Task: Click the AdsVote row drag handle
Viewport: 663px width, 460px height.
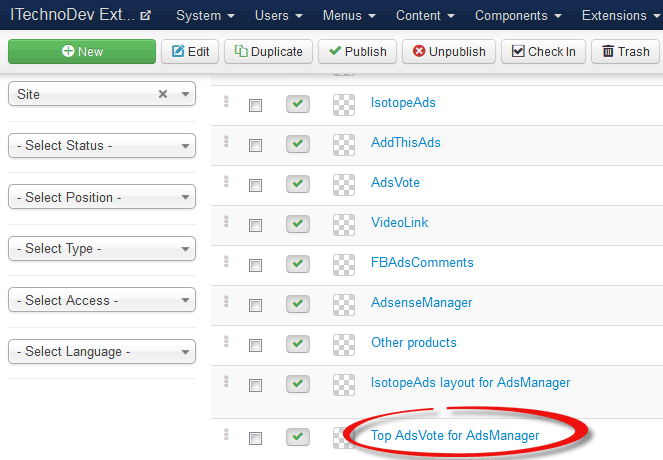Action: tap(226, 181)
